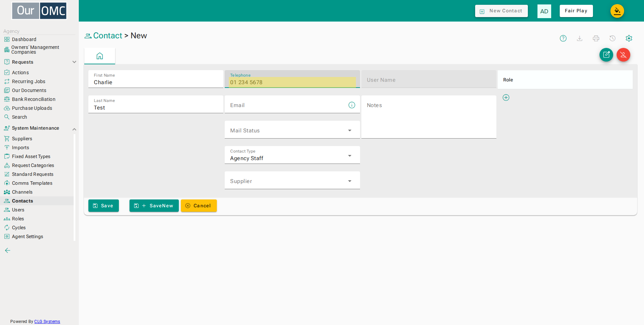Open the help question mark icon
644x325 pixels.
coord(563,38)
